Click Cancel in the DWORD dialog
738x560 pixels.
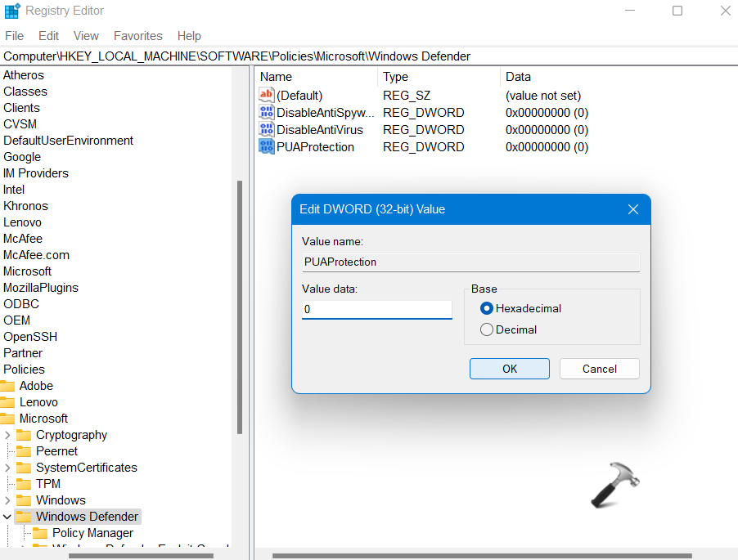coord(599,369)
